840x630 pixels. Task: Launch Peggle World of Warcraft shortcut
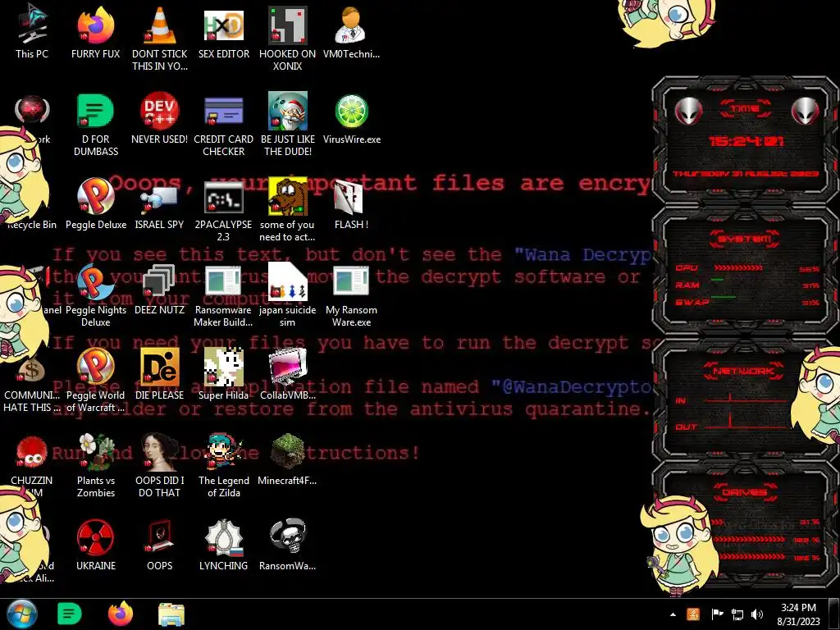95,381
